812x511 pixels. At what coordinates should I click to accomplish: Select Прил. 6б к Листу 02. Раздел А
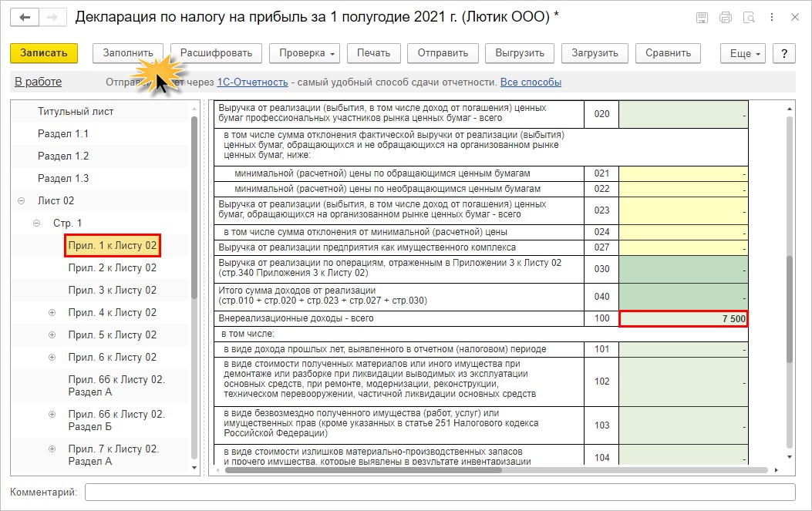tap(116, 385)
